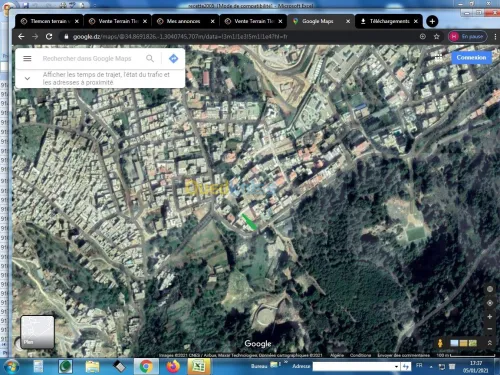Open Chrome three-dot menu
The width and height of the screenshot is (500, 375).
pyautogui.click(x=495, y=37)
